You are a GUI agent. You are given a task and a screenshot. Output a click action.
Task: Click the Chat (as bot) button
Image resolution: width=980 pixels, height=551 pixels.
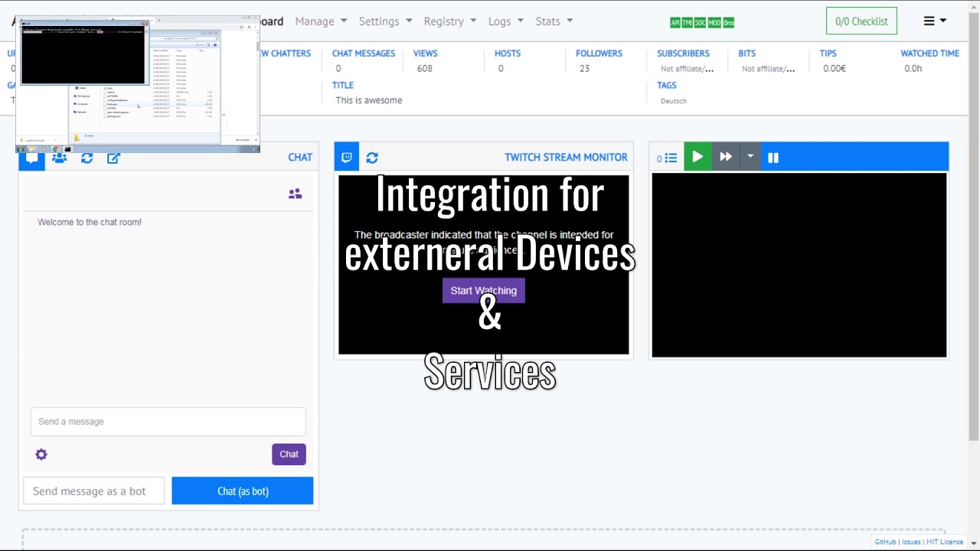click(243, 491)
